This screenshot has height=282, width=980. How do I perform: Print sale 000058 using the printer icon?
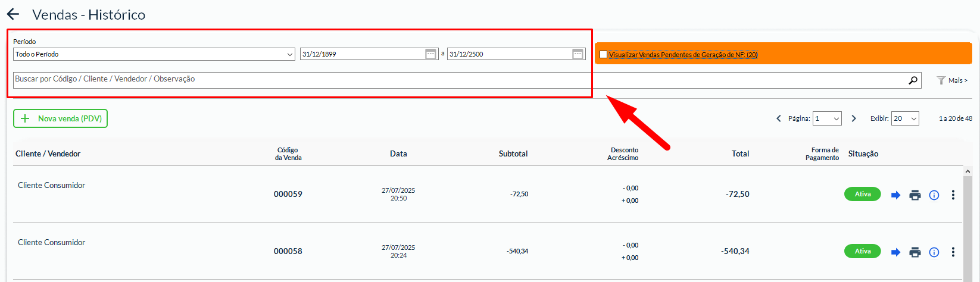click(x=915, y=252)
